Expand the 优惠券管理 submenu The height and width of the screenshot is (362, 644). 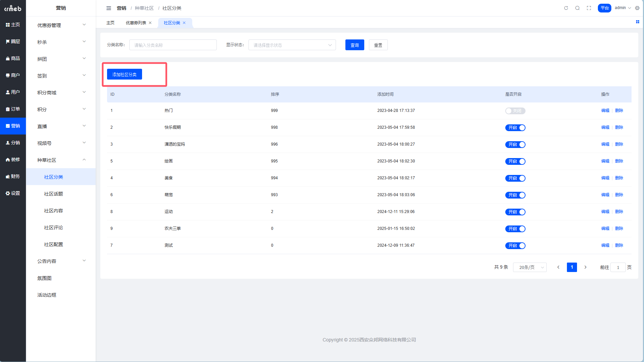click(61, 25)
